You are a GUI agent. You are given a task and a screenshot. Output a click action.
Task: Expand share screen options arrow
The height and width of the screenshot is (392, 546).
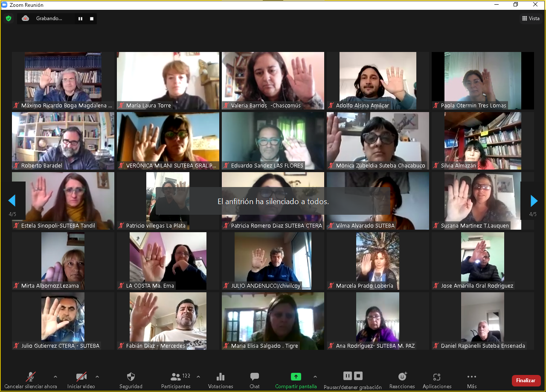click(315, 377)
